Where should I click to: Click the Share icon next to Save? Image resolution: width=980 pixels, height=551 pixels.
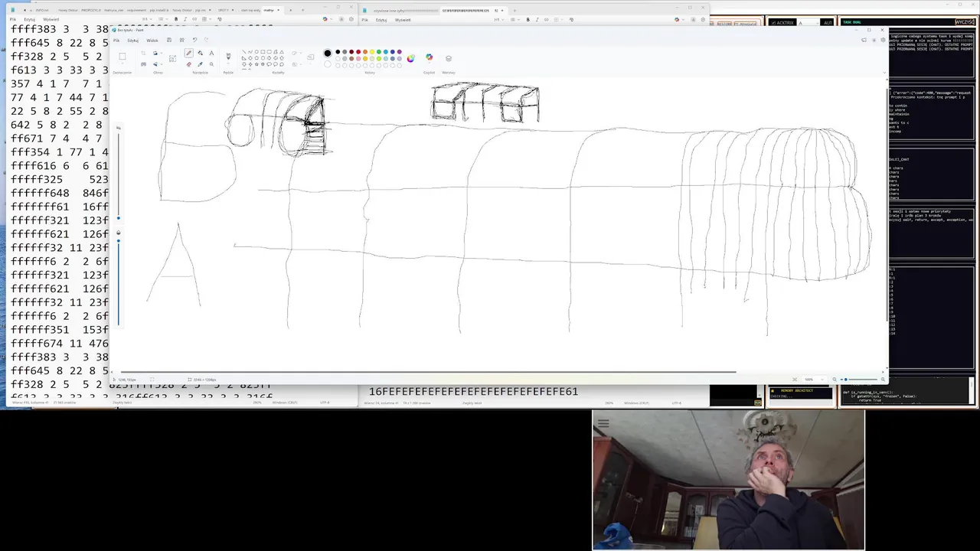click(182, 40)
